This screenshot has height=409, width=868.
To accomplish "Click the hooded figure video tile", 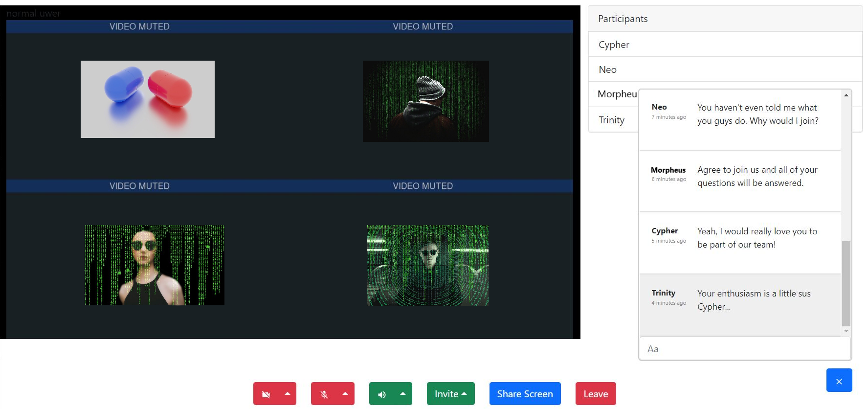I will click(426, 101).
